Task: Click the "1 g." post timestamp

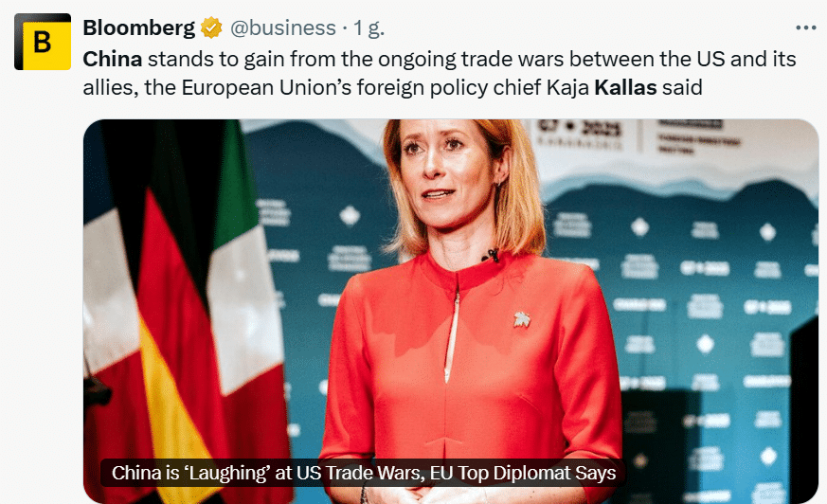Action: tap(369, 27)
